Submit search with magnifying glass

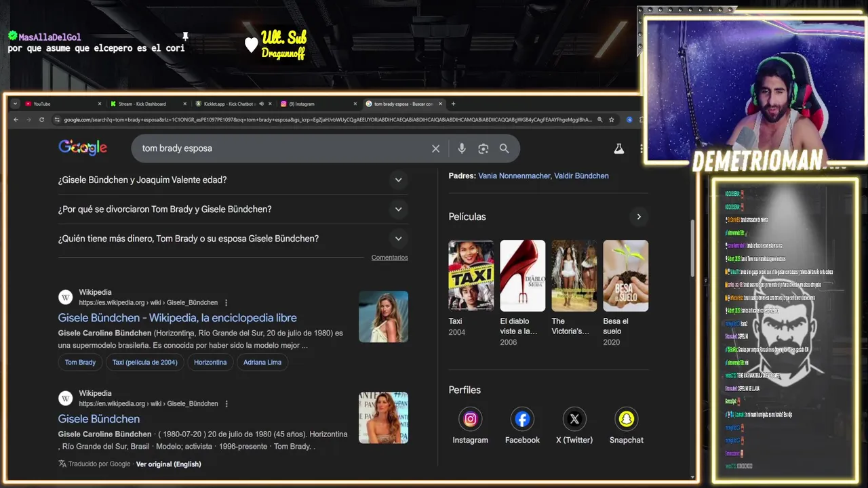[x=504, y=148]
